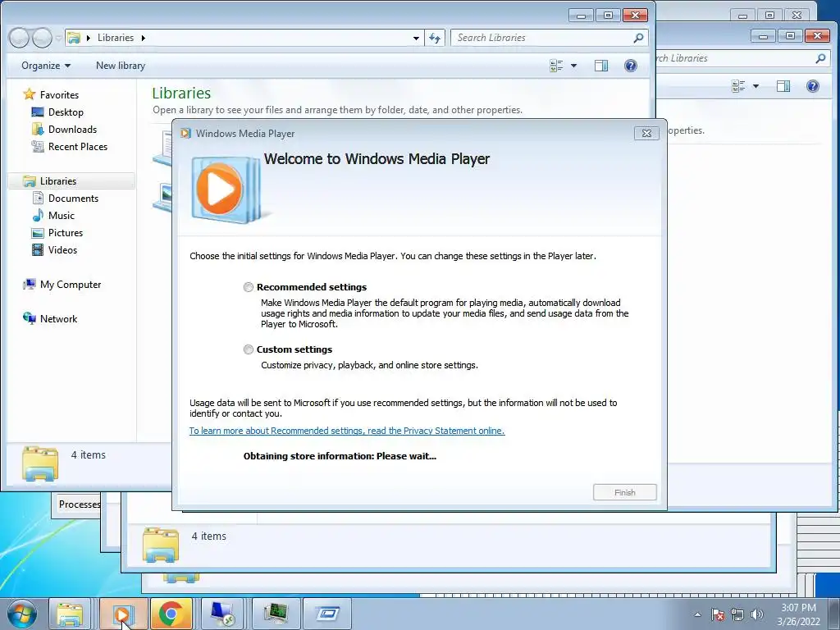Click the Task Manager taskbar icon
The width and height of the screenshot is (840, 630).
(x=276, y=614)
